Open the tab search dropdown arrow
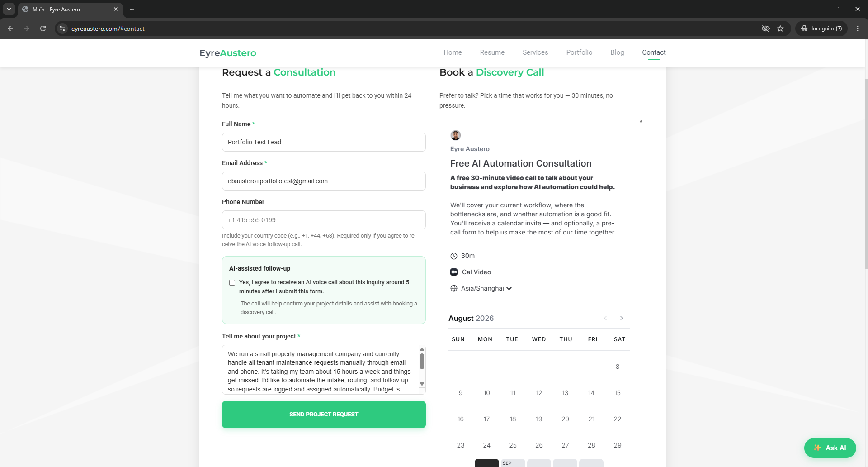 click(9, 9)
